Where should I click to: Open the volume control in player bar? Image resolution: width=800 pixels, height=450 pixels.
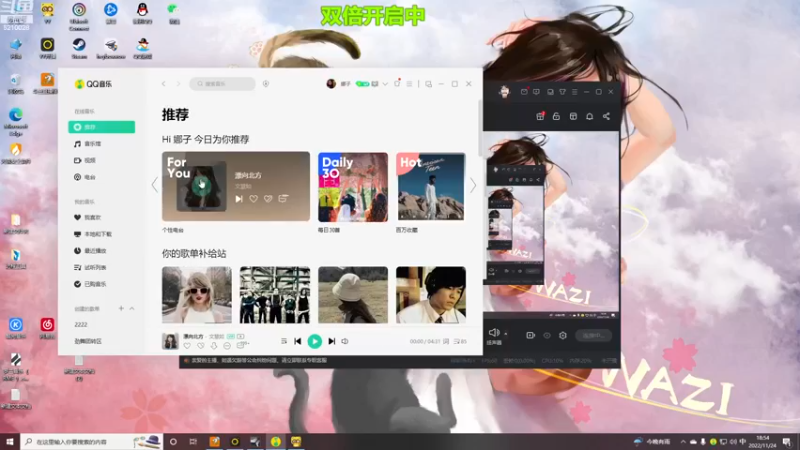click(x=345, y=341)
